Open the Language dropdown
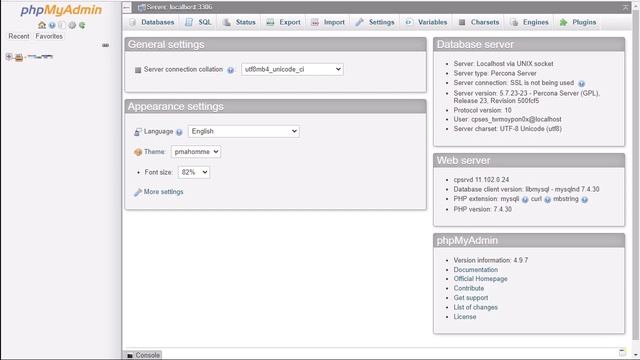Screen dimensions: 640x360 [244, 131]
